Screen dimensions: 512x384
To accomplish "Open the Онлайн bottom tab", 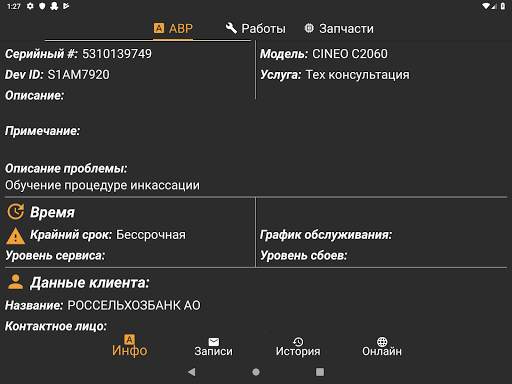I will [x=382, y=347].
